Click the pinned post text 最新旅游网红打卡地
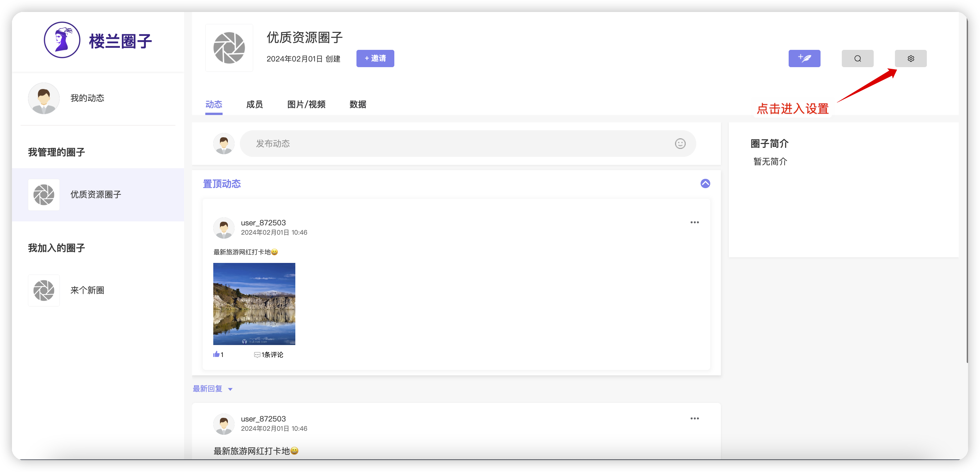 tap(245, 252)
